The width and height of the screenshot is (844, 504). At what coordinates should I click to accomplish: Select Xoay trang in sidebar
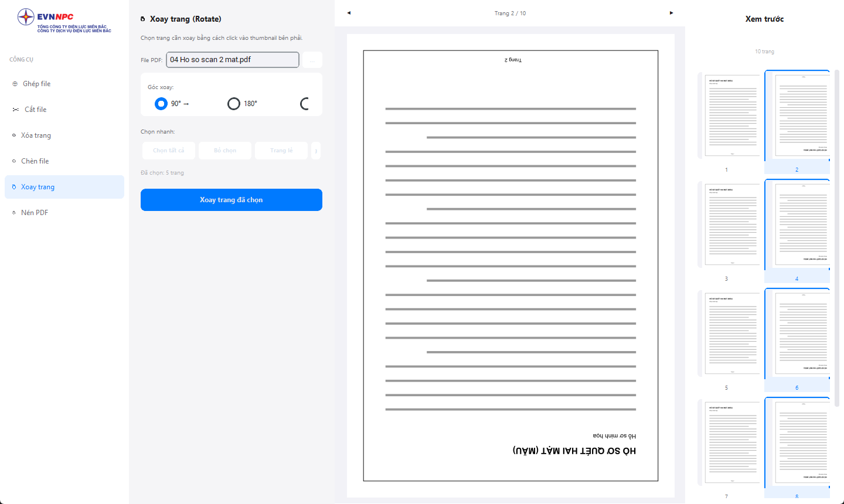click(64, 187)
